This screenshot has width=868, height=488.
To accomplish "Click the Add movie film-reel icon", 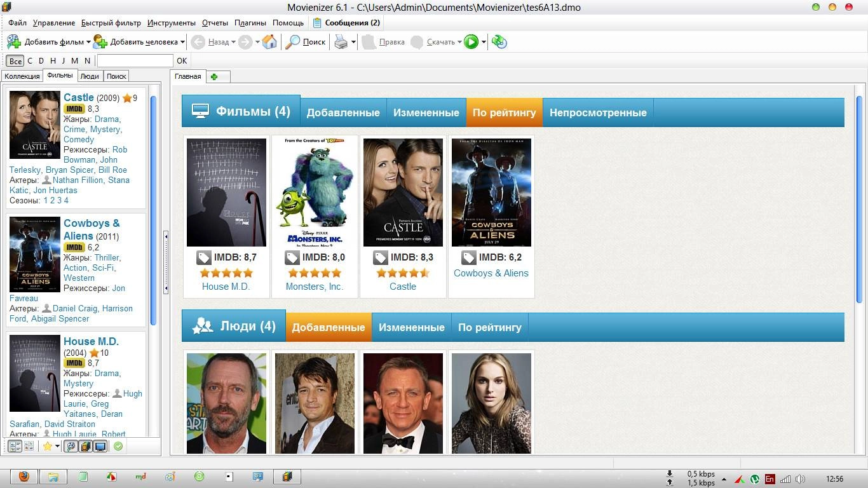I will 14,42.
